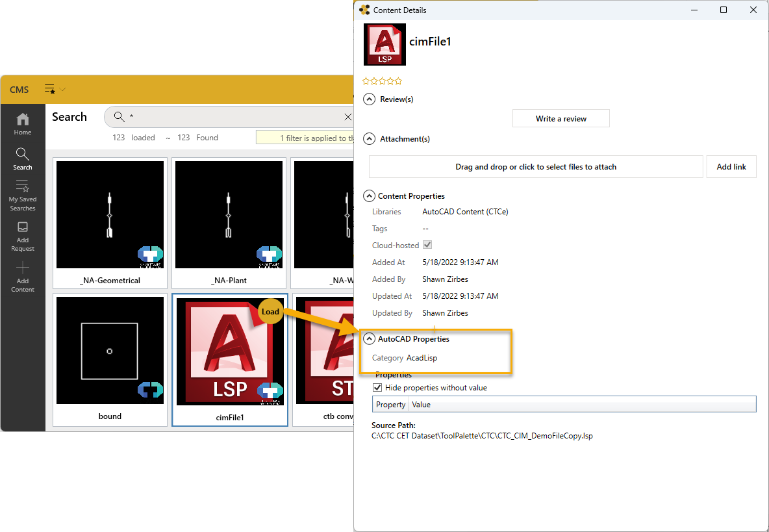Clear the search box with the X icon
The height and width of the screenshot is (532, 769).
click(347, 117)
